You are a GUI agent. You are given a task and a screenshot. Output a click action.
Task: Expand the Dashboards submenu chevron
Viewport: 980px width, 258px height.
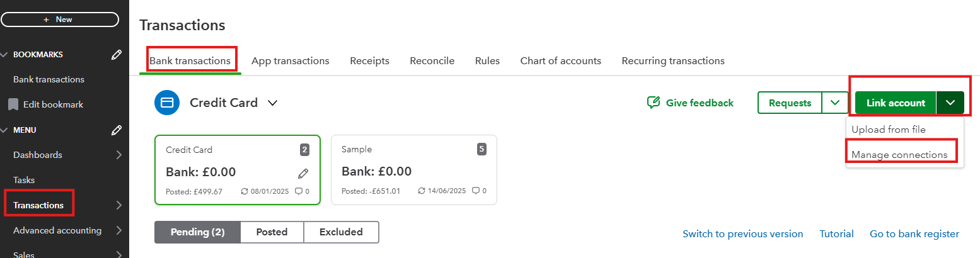118,155
